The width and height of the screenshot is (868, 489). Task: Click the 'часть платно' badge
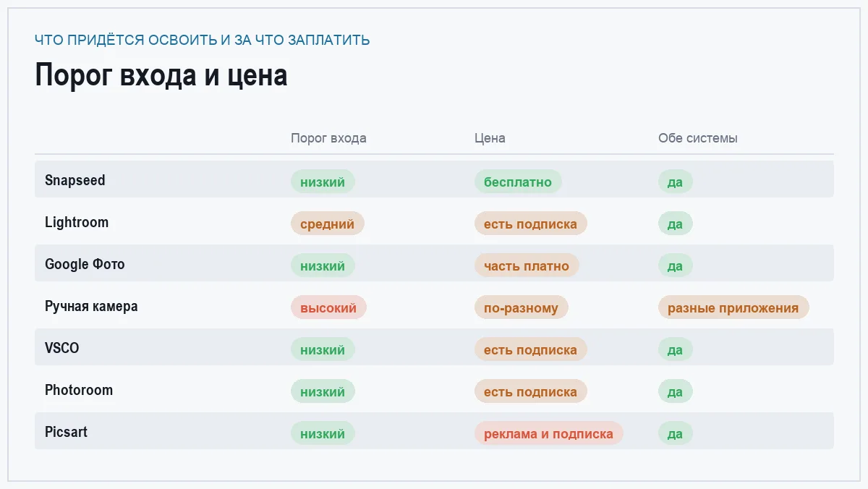pyautogui.click(x=527, y=265)
